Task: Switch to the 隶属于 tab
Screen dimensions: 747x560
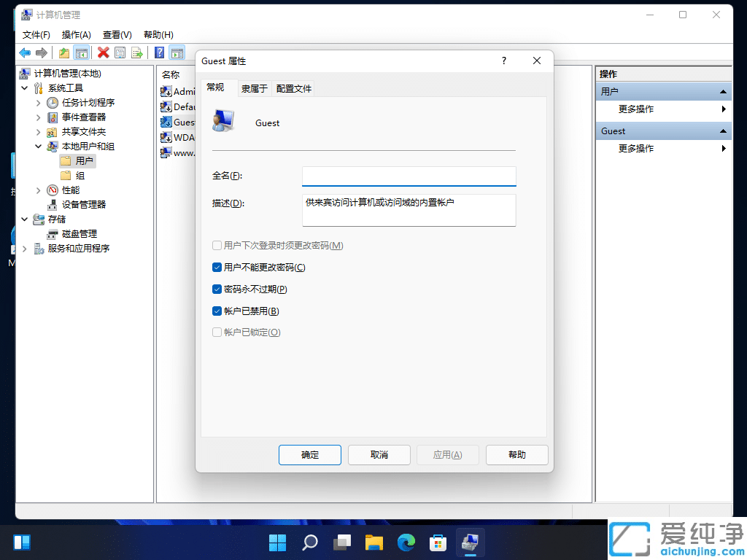Action: tap(254, 88)
